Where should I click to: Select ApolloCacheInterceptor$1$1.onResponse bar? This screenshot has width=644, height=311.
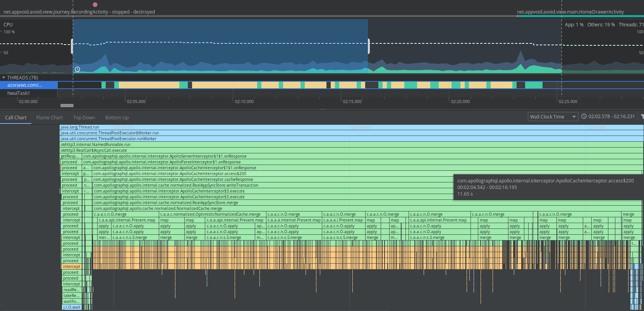(368, 168)
